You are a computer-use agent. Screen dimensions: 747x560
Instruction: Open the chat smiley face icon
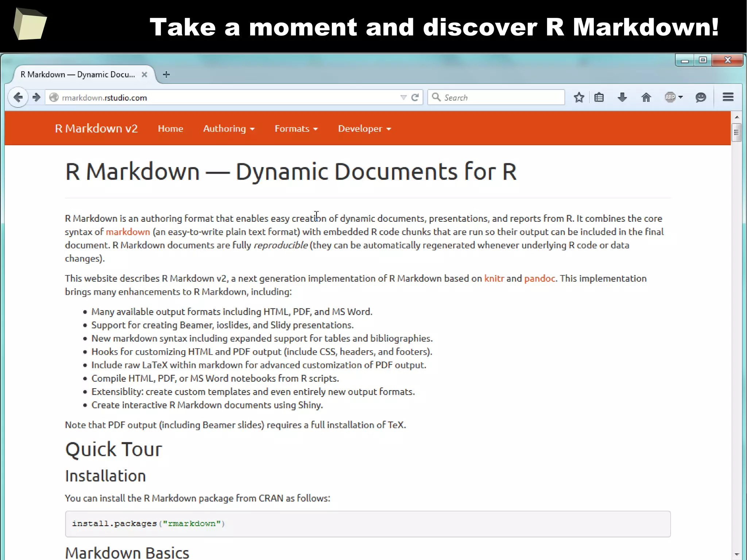[701, 97]
